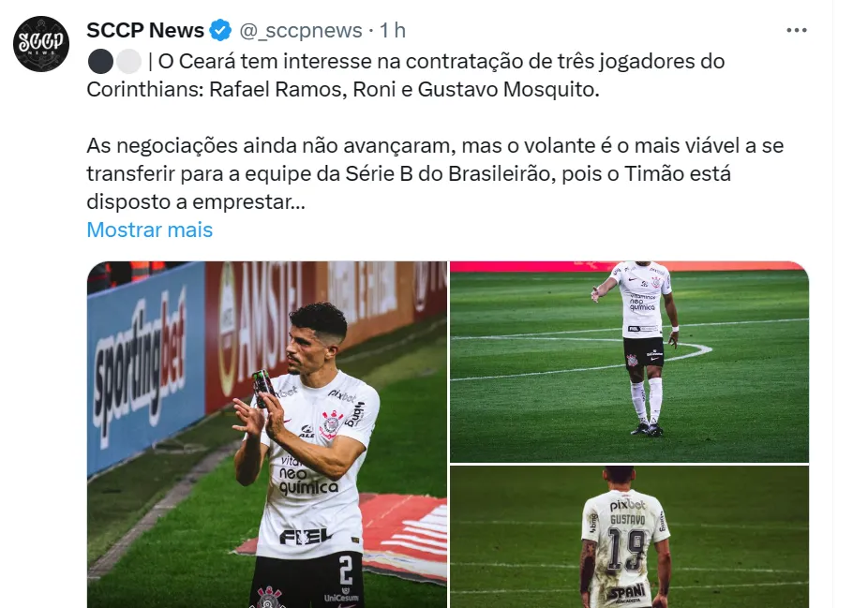868x608 pixels.
Task: Open top-right photo of player on pitch
Action: tap(629, 362)
